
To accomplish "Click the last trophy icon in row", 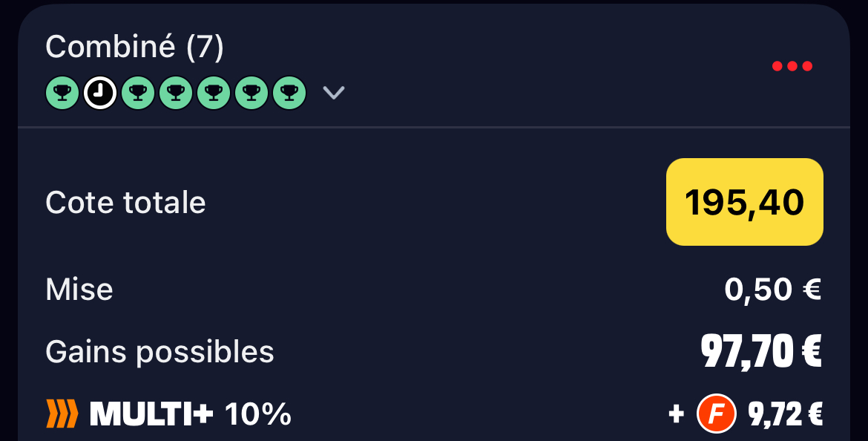I will click(x=289, y=93).
